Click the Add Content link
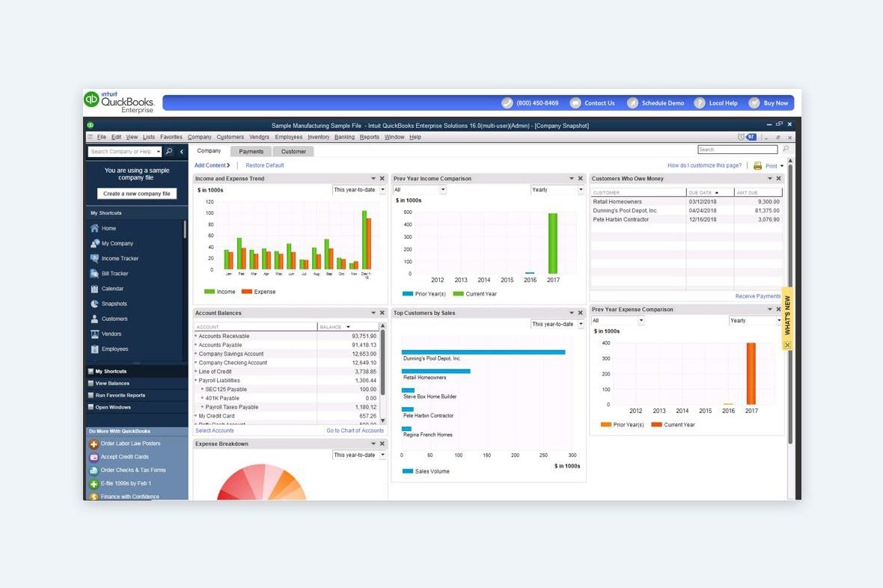 point(212,165)
